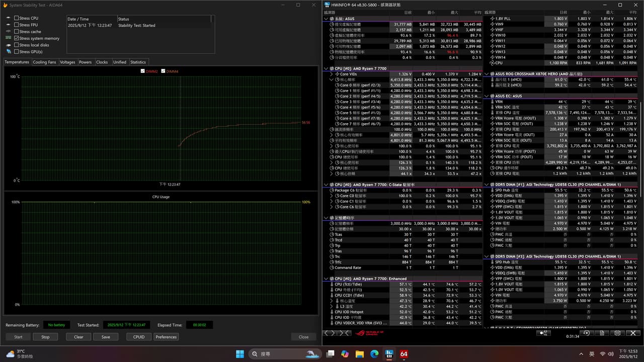This screenshot has width=644, height=362.
Task: Collapse the DDR5 DIMM [#3] group
Action: [x=487, y=256]
